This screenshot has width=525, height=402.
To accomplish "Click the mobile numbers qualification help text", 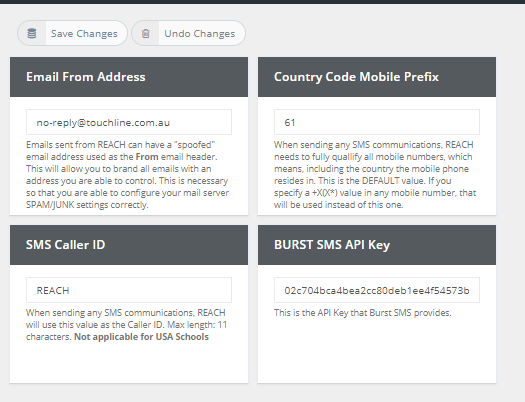I will 375,175.
